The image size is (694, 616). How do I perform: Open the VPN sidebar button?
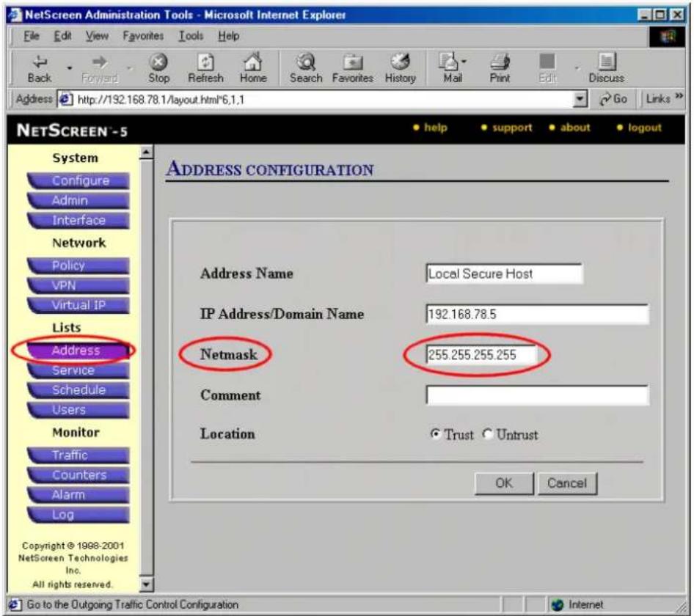79,285
